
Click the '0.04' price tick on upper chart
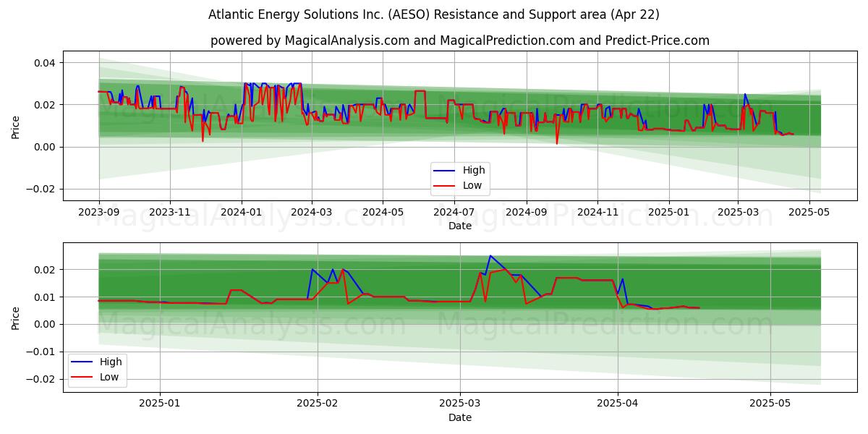click(45, 63)
